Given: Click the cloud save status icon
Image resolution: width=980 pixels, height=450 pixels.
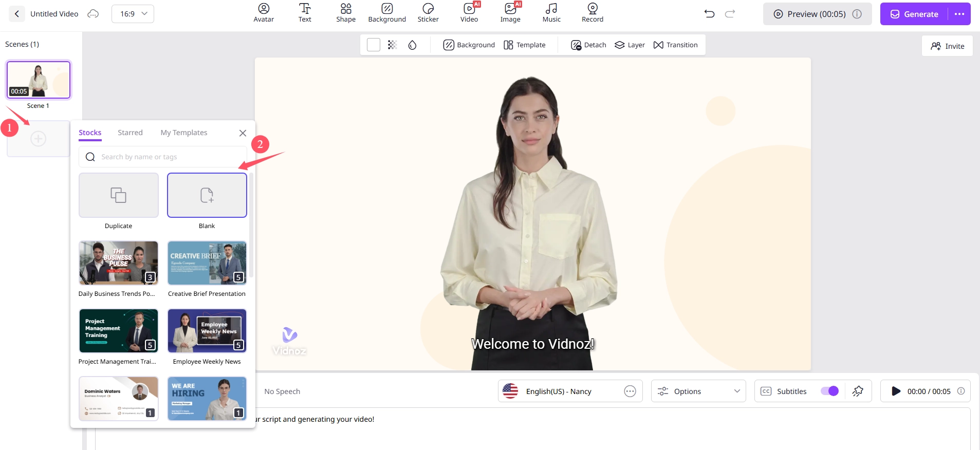Looking at the screenshot, I should (93, 14).
